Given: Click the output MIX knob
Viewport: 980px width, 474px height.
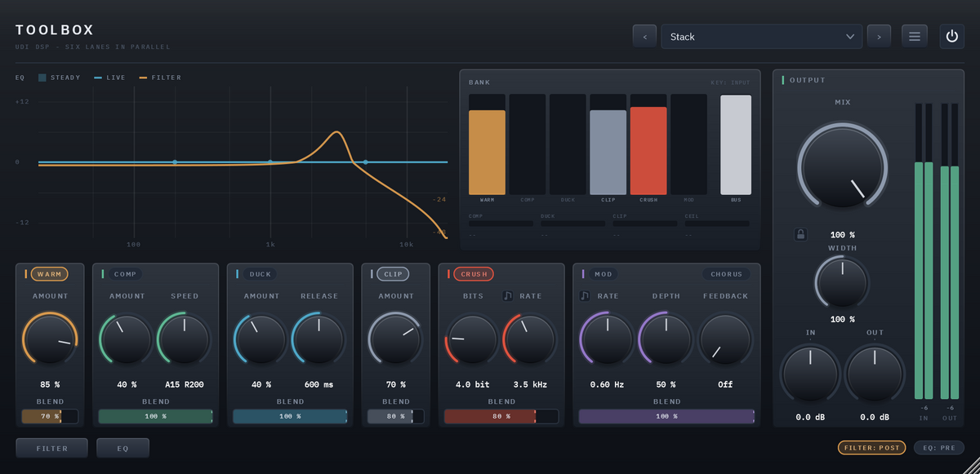Looking at the screenshot, I should coord(842,166).
